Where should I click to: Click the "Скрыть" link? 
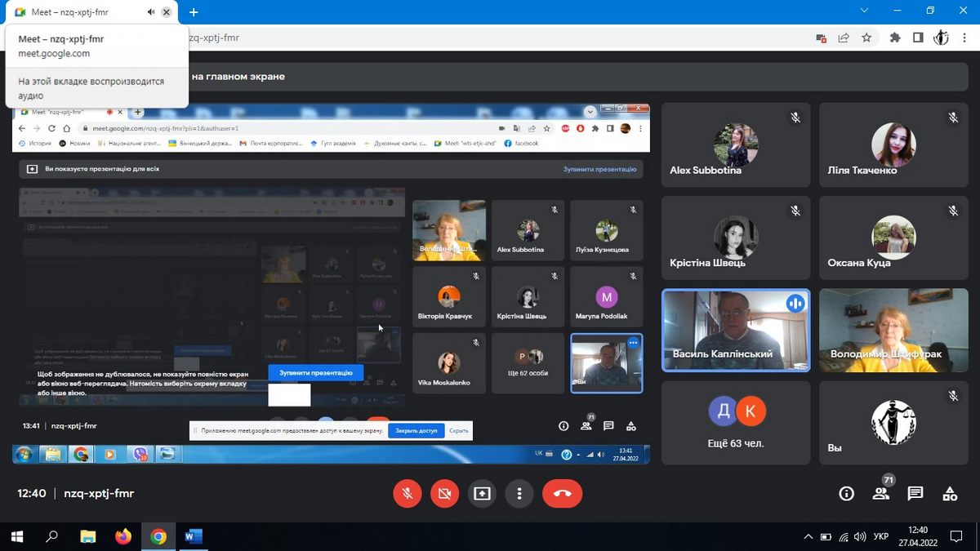(459, 430)
